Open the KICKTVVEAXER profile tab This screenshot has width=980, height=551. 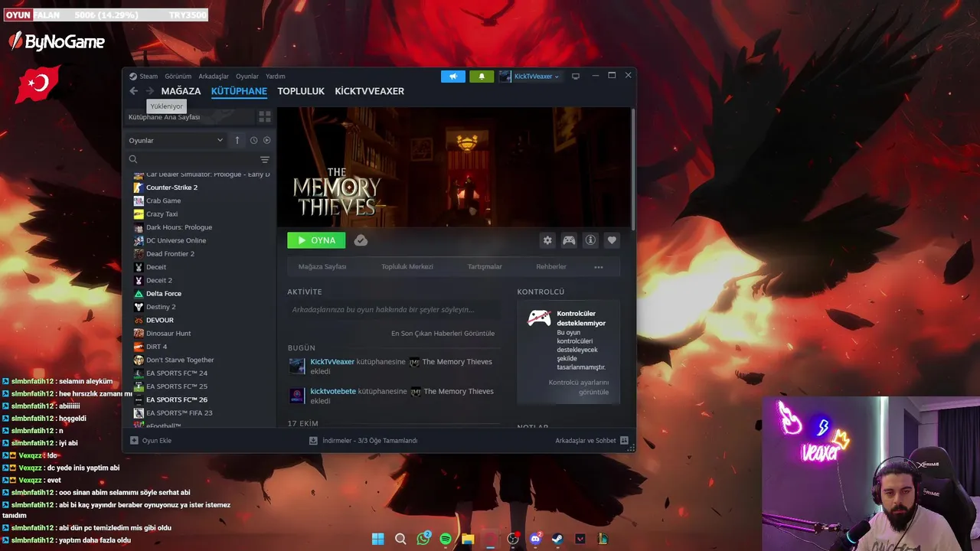click(369, 91)
